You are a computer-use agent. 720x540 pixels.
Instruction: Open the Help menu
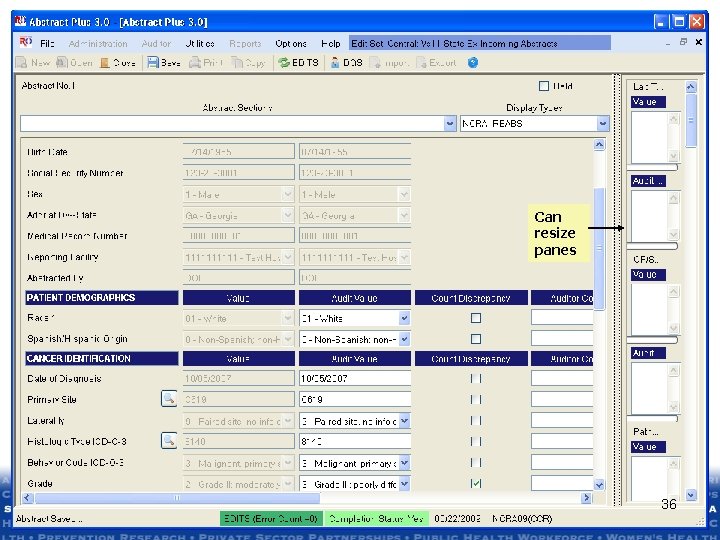click(331, 44)
